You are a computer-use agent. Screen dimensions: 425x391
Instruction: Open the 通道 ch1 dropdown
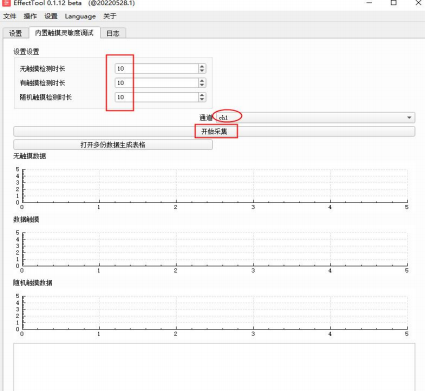pos(315,117)
